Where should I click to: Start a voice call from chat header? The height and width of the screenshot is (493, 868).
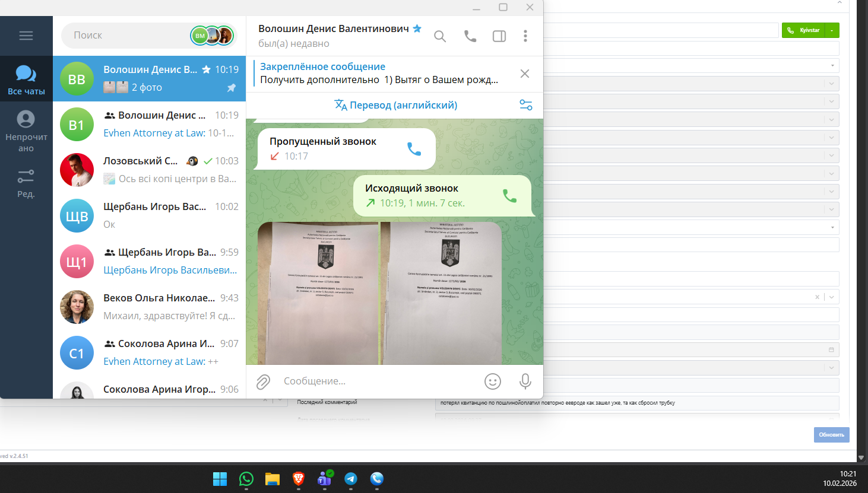click(x=470, y=36)
